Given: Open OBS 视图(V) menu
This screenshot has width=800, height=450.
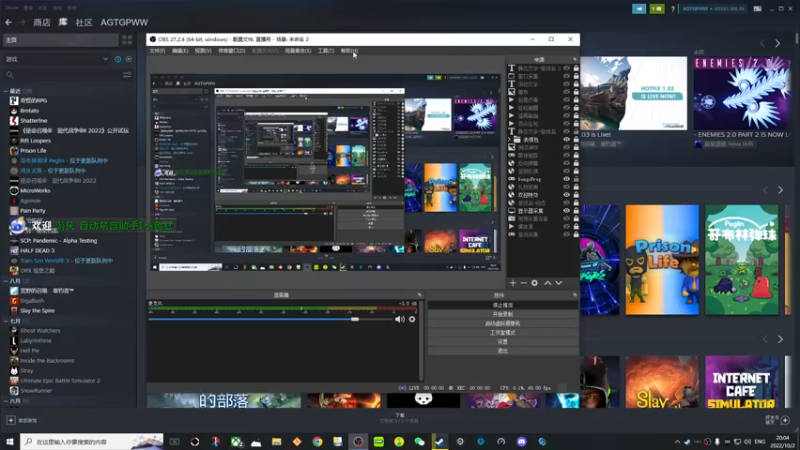Looking at the screenshot, I should click(203, 51).
